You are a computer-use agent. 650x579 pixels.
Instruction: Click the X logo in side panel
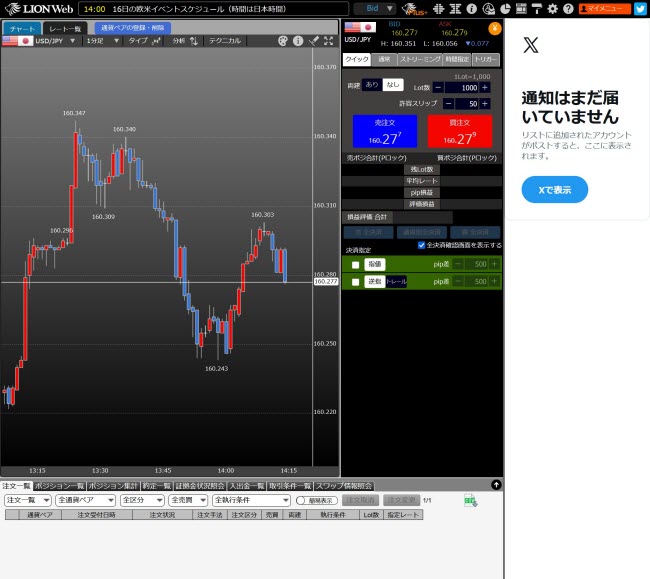tap(531, 45)
